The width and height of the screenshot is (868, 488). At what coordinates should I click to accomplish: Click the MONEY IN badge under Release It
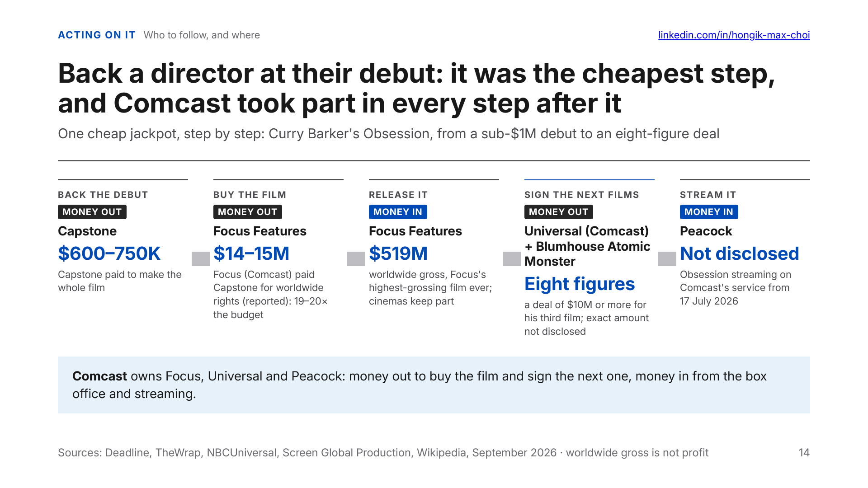[x=398, y=212]
